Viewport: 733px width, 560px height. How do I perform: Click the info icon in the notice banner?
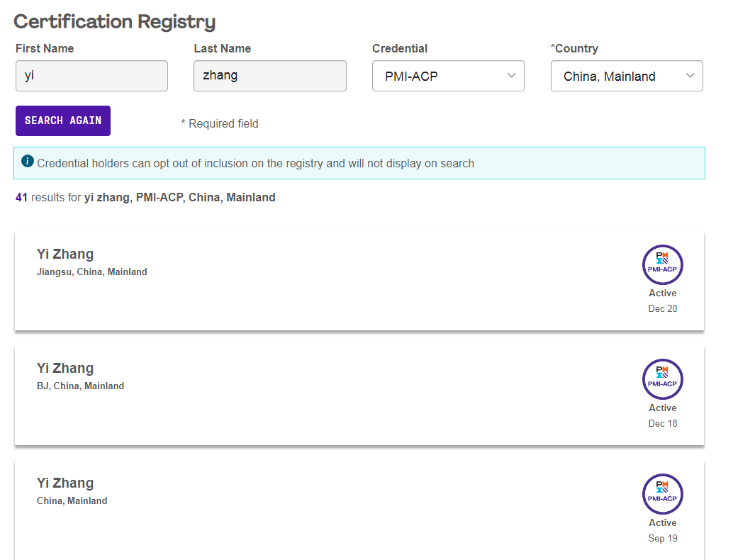(x=28, y=162)
